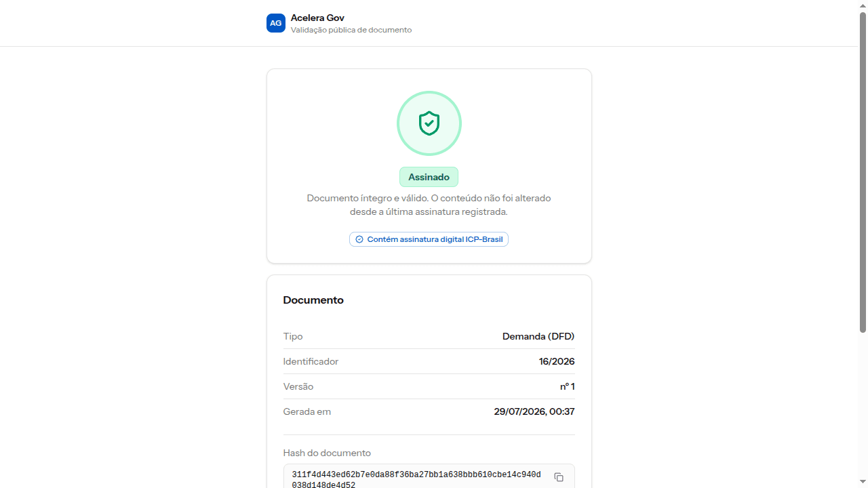
Task: Click the green shield checkmark icon
Action: point(429,123)
